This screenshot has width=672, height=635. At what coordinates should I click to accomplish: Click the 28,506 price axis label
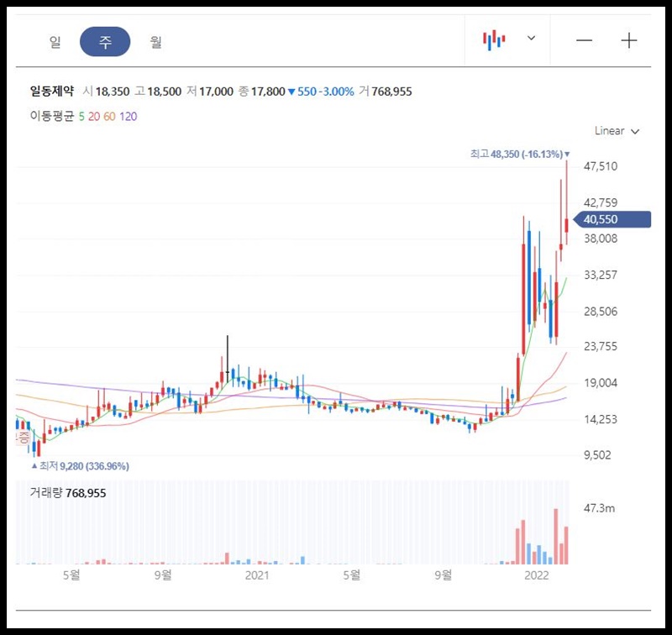[601, 311]
